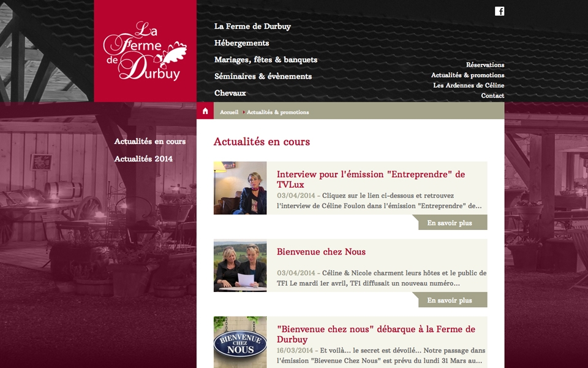Open the "Bienvenue chez nous" débarque article title
The height and width of the screenshot is (368, 588).
coord(375,334)
